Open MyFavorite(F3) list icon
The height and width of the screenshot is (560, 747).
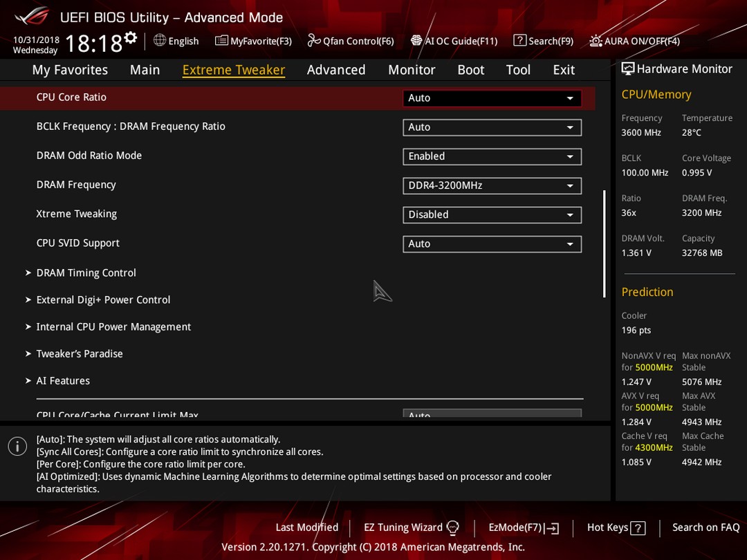click(221, 41)
